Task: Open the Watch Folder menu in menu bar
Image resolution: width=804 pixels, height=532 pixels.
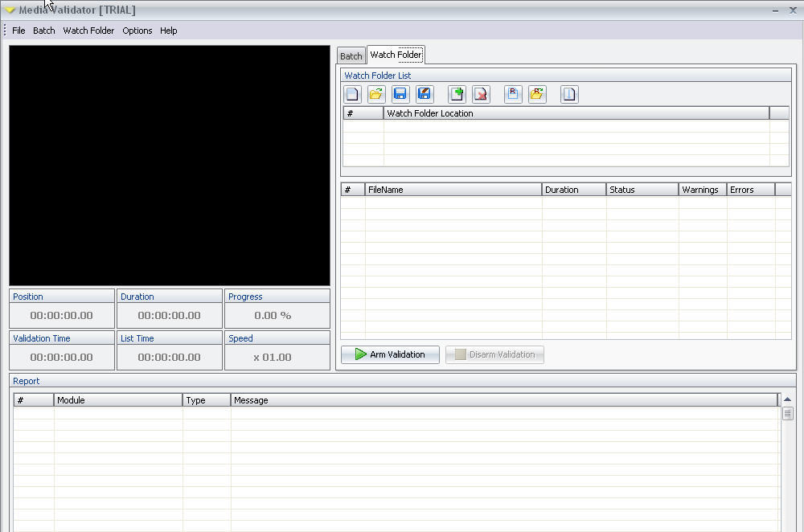Action: [x=88, y=31]
